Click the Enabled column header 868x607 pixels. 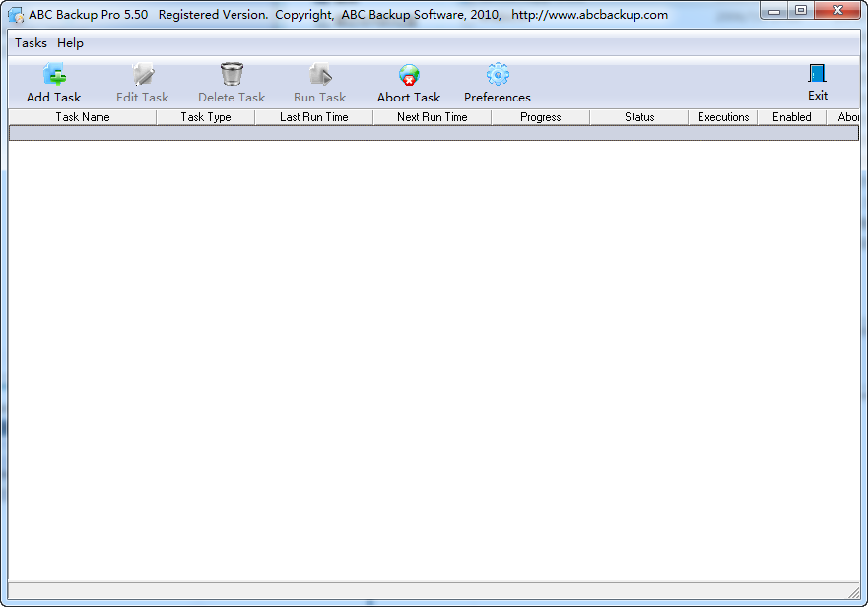point(791,117)
